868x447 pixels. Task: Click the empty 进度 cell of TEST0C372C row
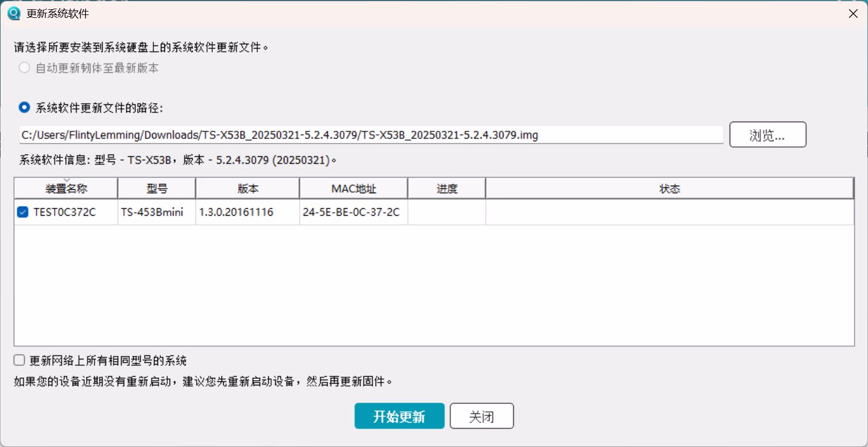coord(447,212)
